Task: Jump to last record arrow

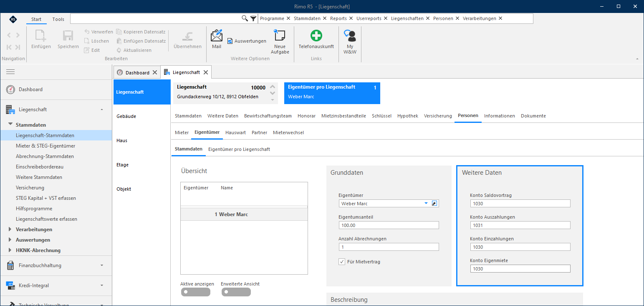Action: point(18,47)
